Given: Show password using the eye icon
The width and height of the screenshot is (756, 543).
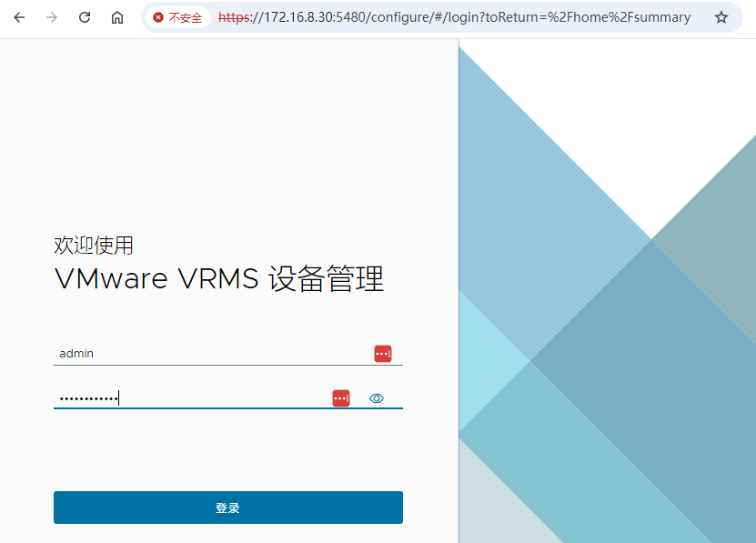Looking at the screenshot, I should [x=376, y=398].
